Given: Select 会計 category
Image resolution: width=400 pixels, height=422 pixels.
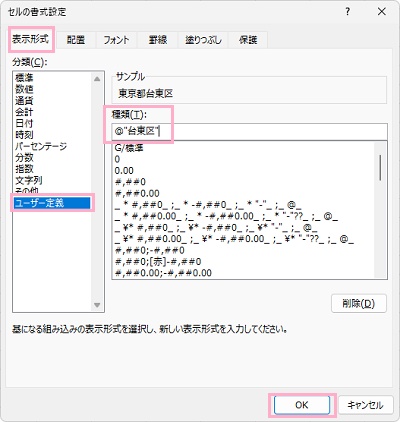Looking at the screenshot, I should [52, 112].
